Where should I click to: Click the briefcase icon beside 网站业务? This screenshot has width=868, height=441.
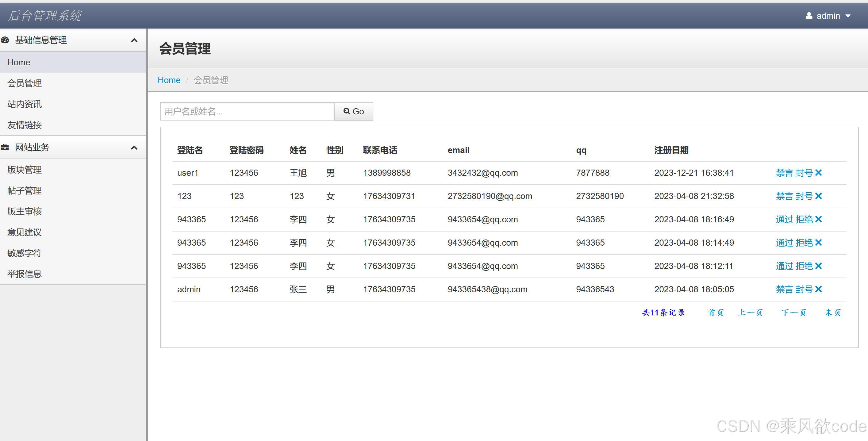tap(5, 147)
